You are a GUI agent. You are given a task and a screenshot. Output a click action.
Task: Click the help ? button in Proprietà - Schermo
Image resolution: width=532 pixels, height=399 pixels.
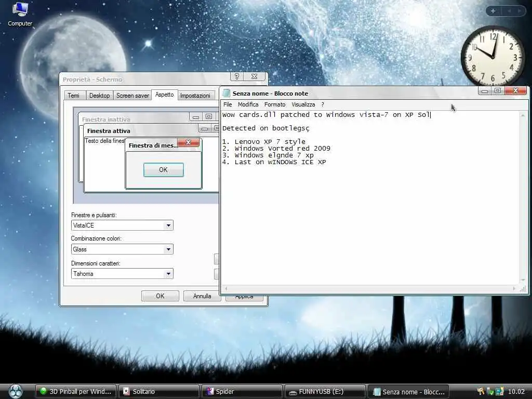coord(237,76)
